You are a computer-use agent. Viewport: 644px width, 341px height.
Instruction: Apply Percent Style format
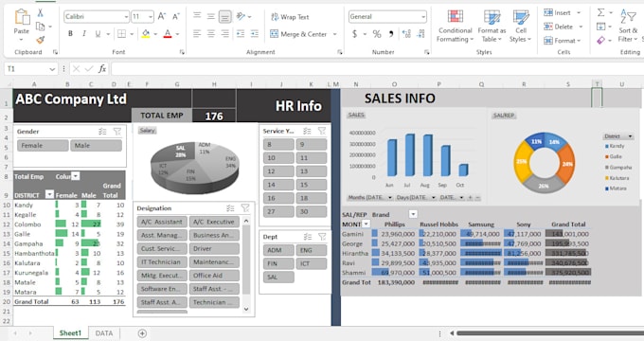tap(377, 34)
